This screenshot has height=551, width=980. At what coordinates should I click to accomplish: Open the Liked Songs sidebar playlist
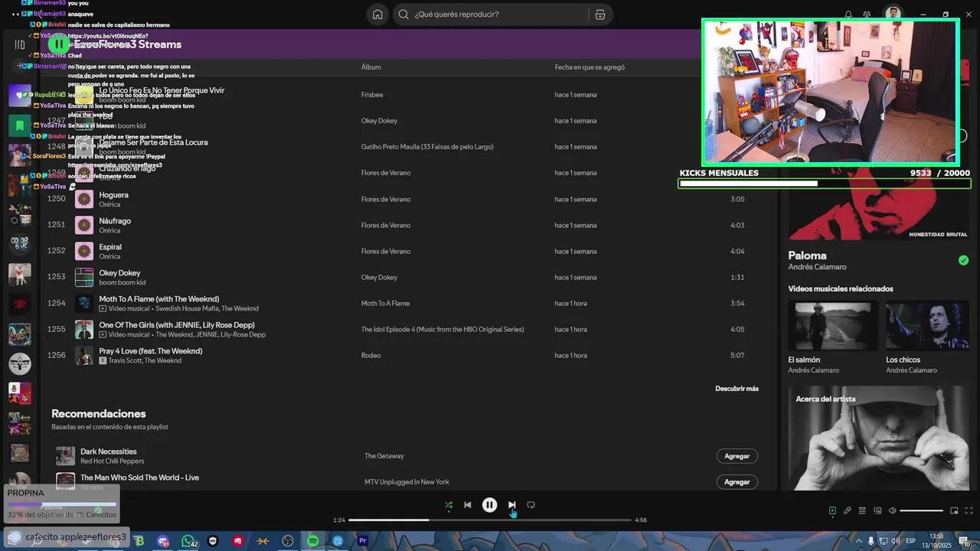tap(19, 96)
